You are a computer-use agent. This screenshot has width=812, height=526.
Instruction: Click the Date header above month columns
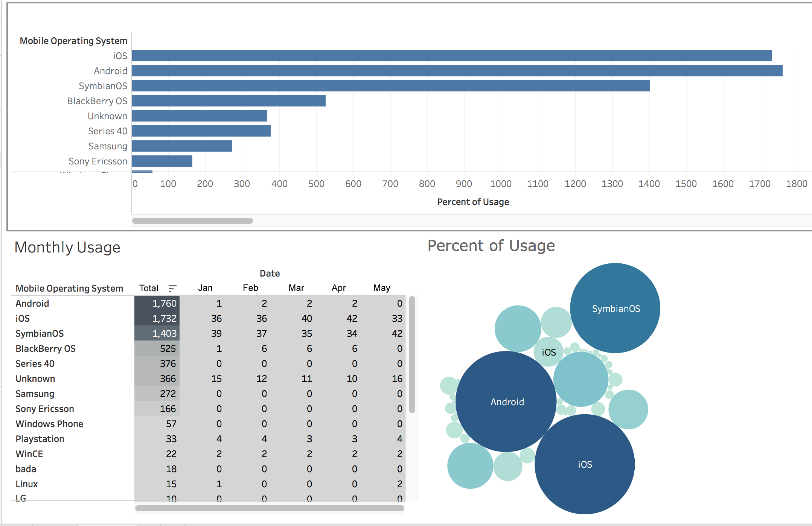270,273
